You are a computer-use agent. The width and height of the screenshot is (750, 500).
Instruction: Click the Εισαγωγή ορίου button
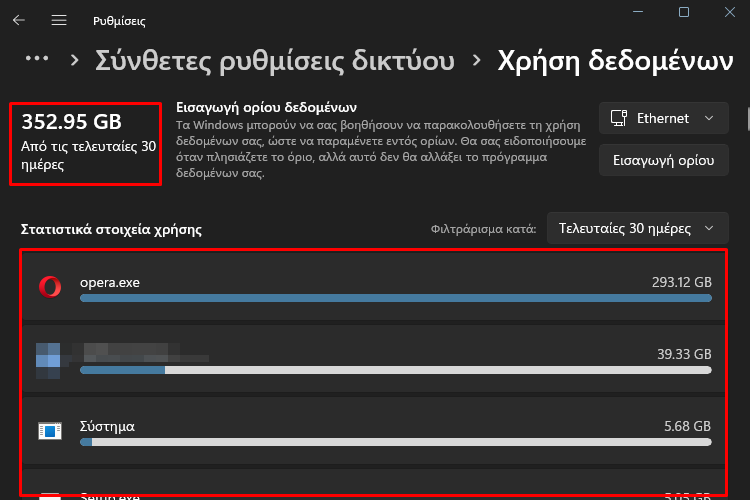[663, 160]
